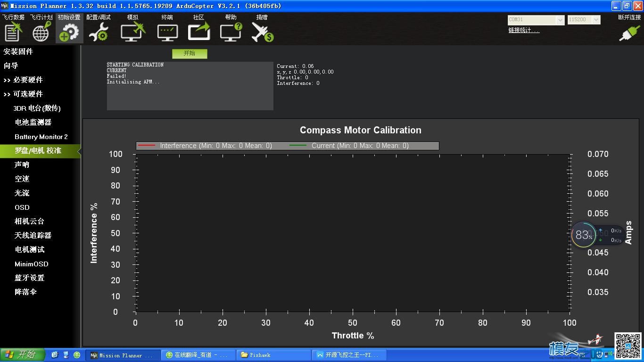Click the first quick launch icon in taskbar
Viewport: 644px width, 362px height.
coord(55,354)
